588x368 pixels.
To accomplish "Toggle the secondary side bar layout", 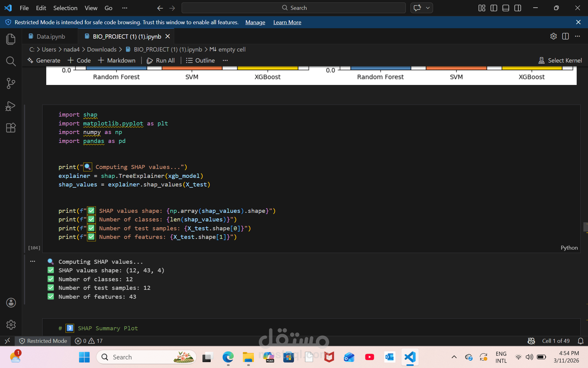I will pyautogui.click(x=518, y=8).
